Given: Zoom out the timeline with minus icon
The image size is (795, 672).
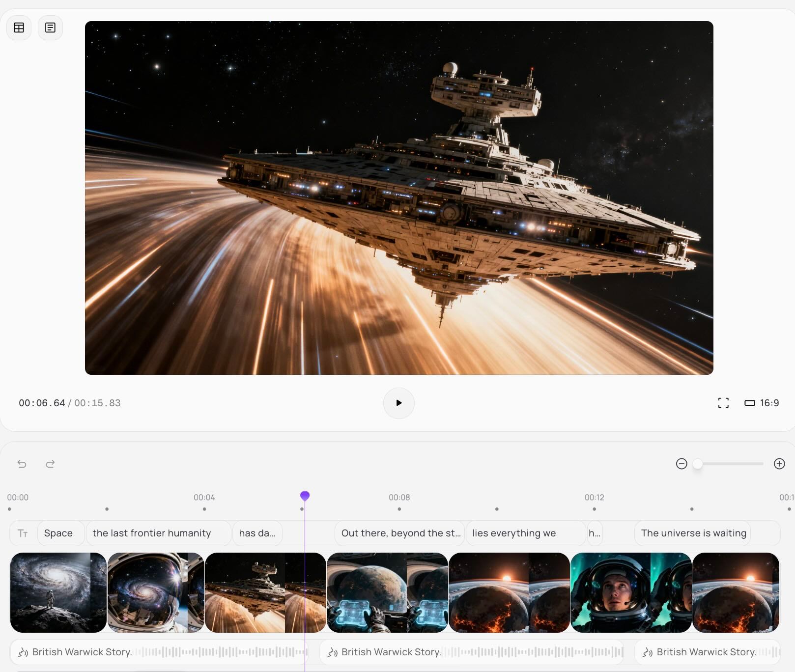Looking at the screenshot, I should (681, 464).
